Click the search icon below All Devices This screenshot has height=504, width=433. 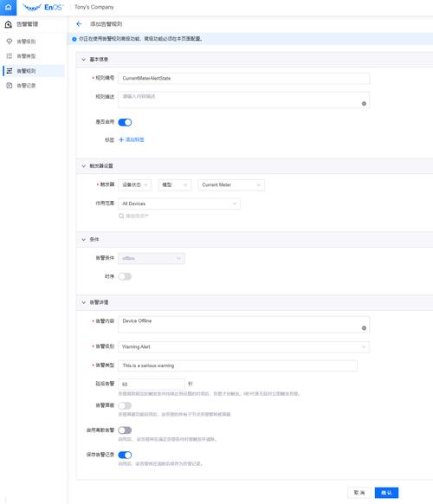tap(121, 216)
